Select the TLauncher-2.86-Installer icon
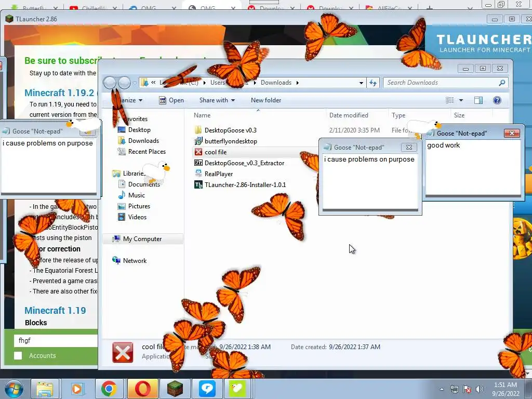The width and height of the screenshot is (532, 399). click(x=198, y=184)
